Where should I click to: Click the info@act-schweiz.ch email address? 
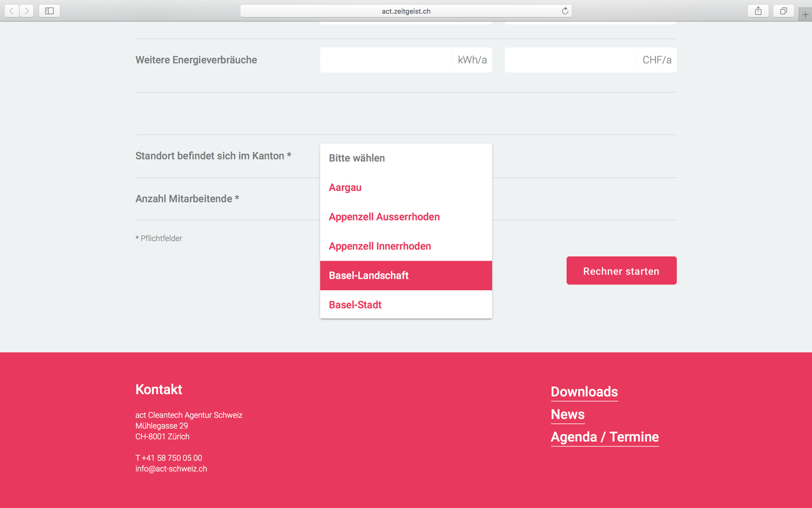(171, 469)
